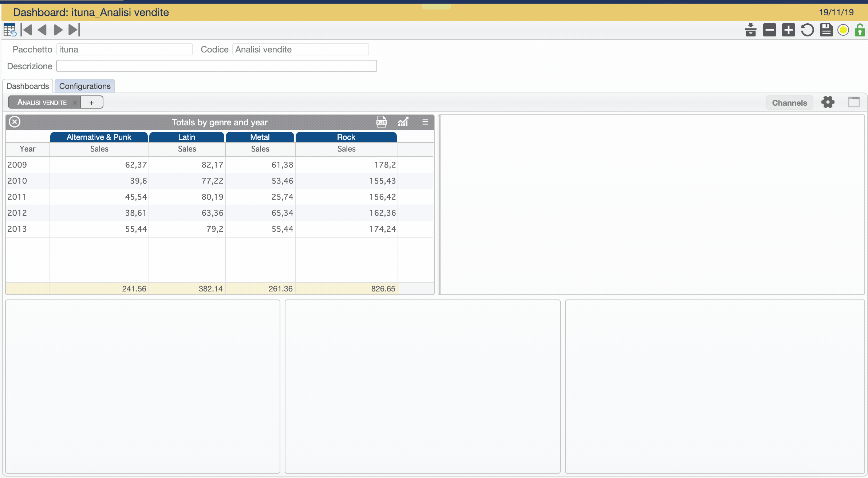The height and width of the screenshot is (478, 868).
Task: Save the dashboard with floppy icon
Action: (x=826, y=30)
